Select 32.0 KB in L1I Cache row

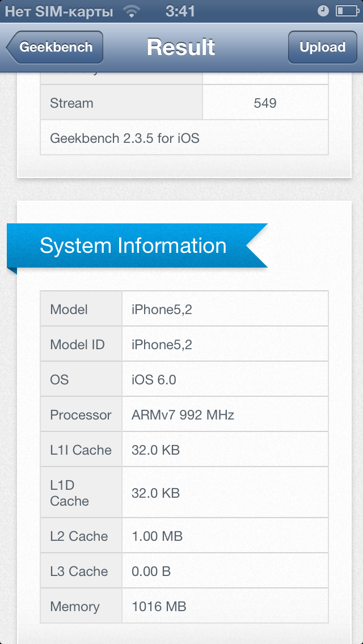(x=156, y=450)
